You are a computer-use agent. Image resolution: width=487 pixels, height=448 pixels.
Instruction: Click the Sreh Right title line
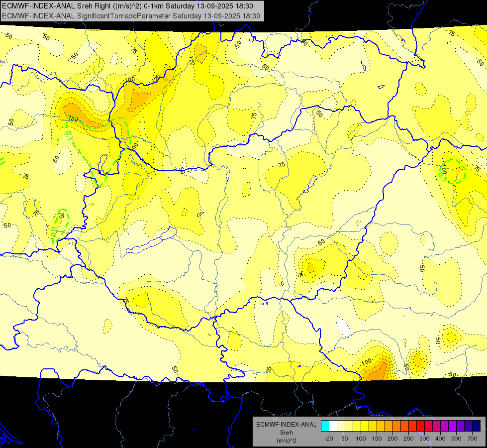127,6
